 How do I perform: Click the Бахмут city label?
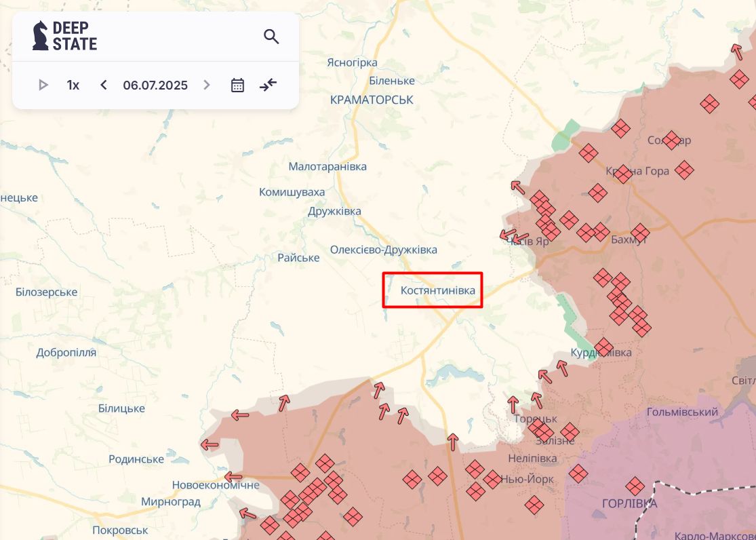629,240
